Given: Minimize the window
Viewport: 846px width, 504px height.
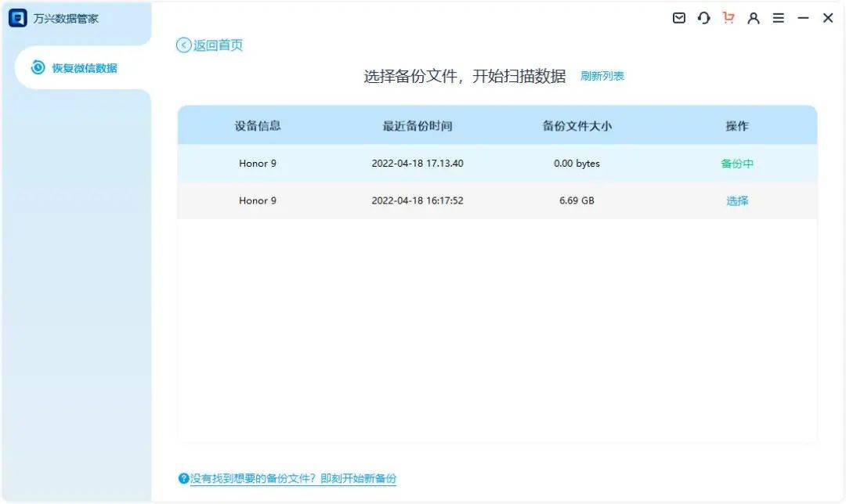Looking at the screenshot, I should (x=803, y=18).
